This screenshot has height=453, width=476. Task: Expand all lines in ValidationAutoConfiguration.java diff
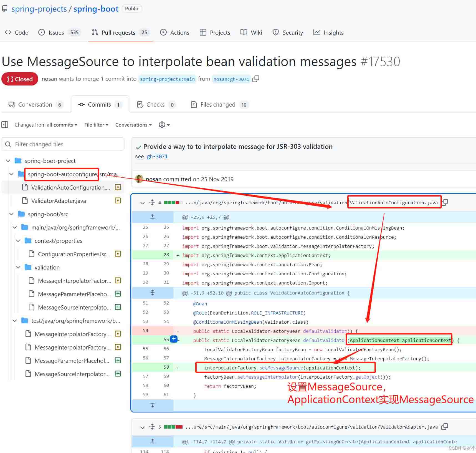(152, 202)
